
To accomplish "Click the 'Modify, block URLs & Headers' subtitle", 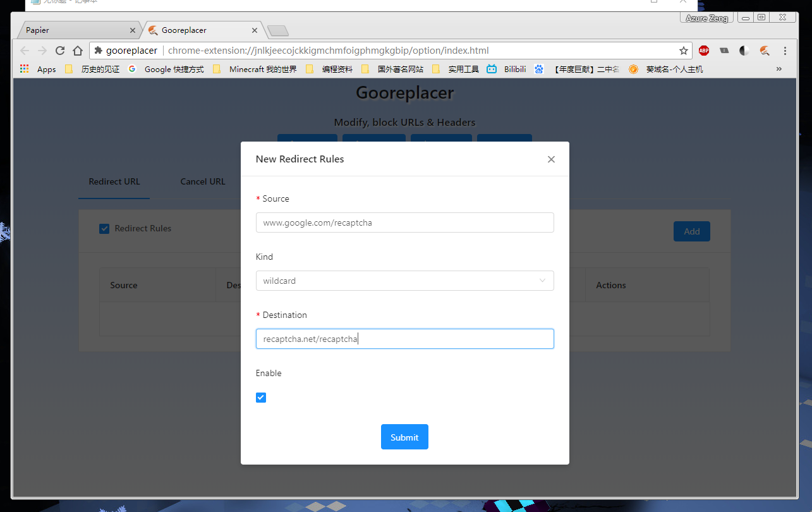I will click(404, 123).
